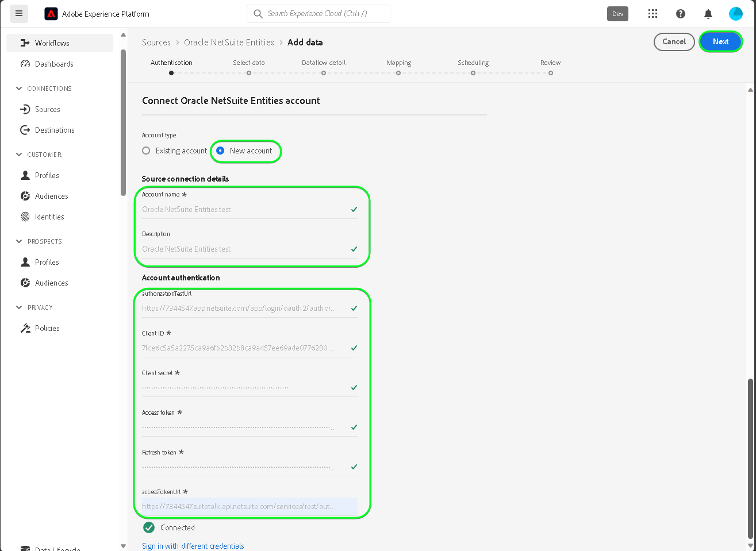Viewport: 756px width, 551px height.
Task: Click the Account name input field
Action: [244, 210]
